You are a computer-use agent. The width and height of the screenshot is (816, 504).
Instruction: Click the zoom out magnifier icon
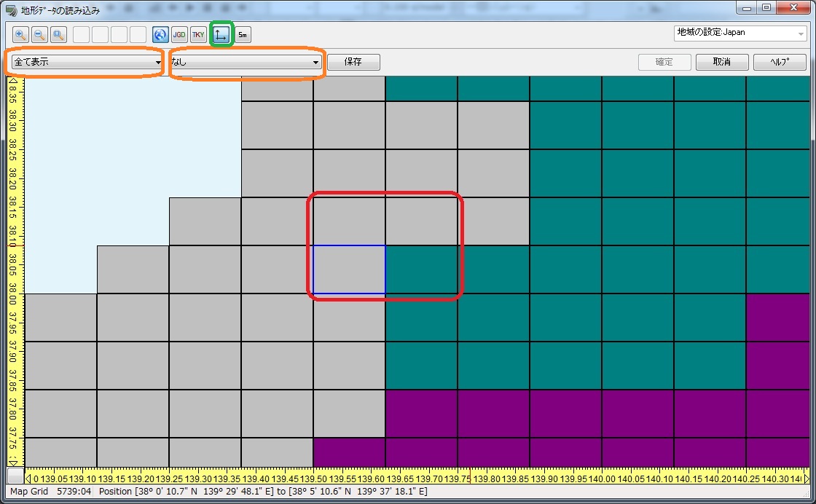pyautogui.click(x=39, y=35)
